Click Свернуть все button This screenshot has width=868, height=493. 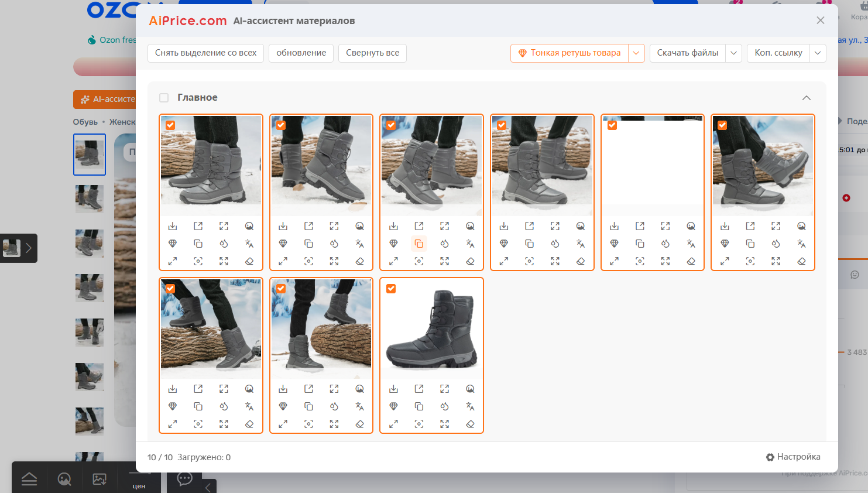pos(373,53)
